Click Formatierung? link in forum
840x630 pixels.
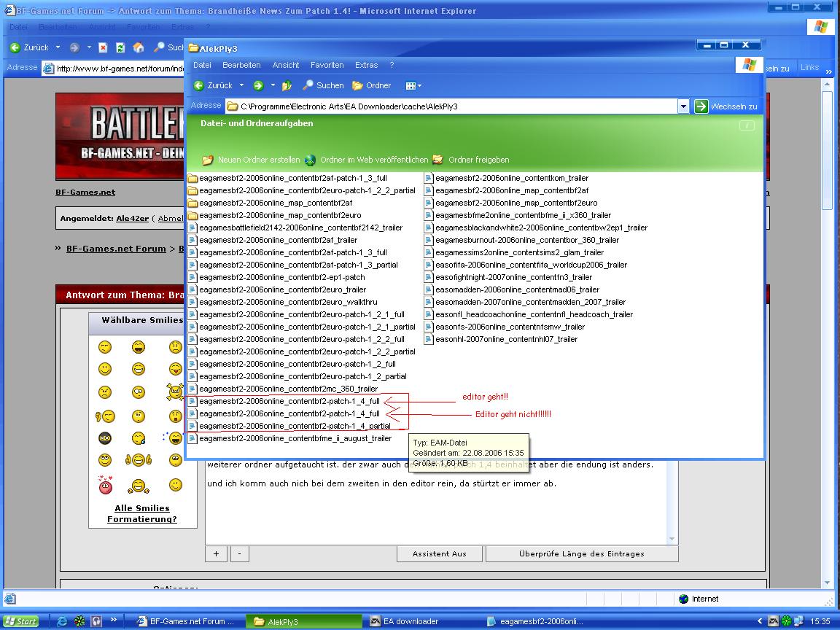(x=142, y=519)
